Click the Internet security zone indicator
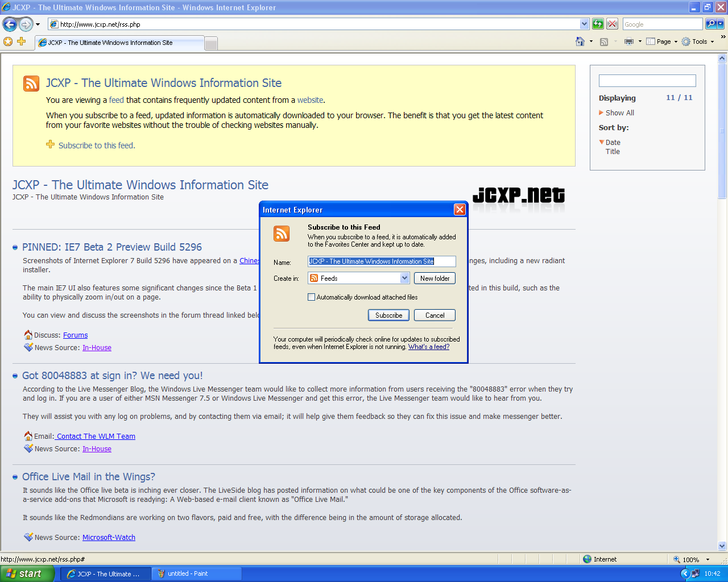This screenshot has width=728, height=582. click(600, 559)
